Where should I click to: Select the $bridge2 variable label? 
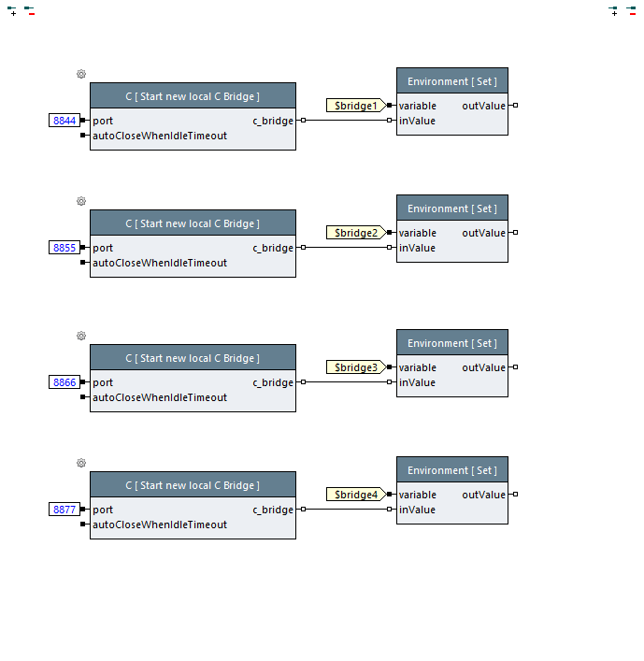click(355, 233)
